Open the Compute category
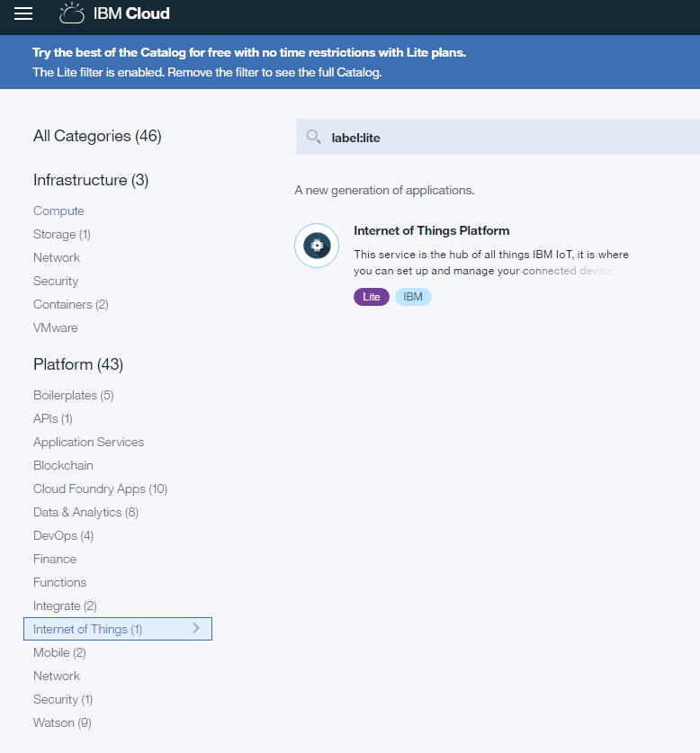 coord(58,211)
